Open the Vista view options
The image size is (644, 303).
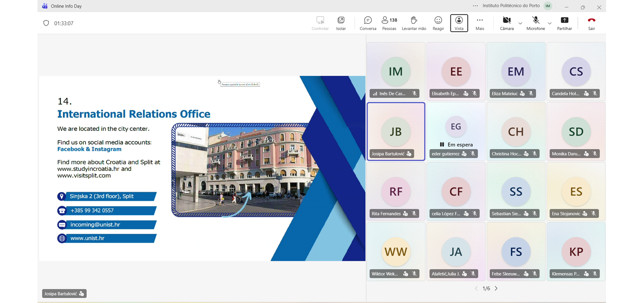[x=459, y=23]
